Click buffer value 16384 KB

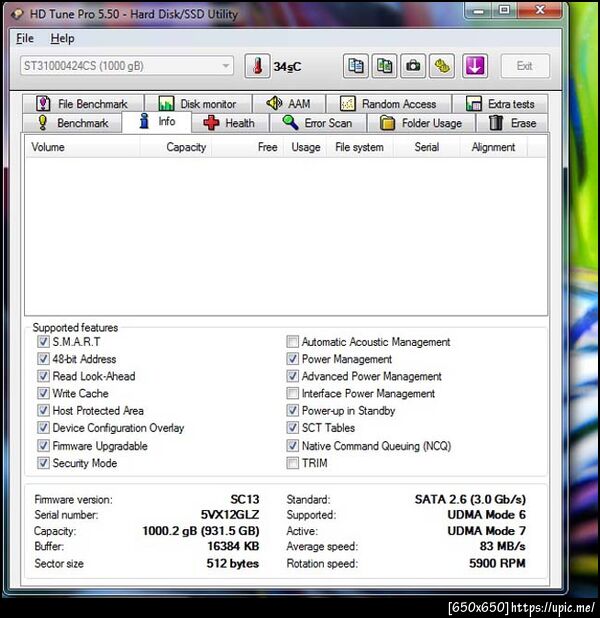233,546
